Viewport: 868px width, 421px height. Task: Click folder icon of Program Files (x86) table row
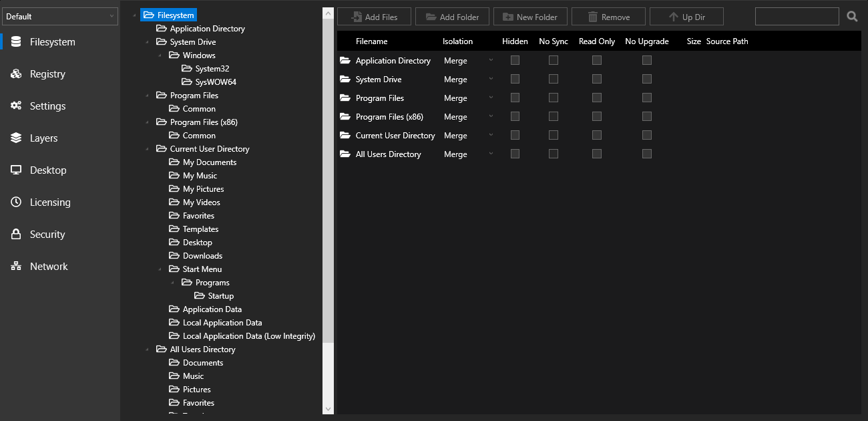[x=345, y=116]
